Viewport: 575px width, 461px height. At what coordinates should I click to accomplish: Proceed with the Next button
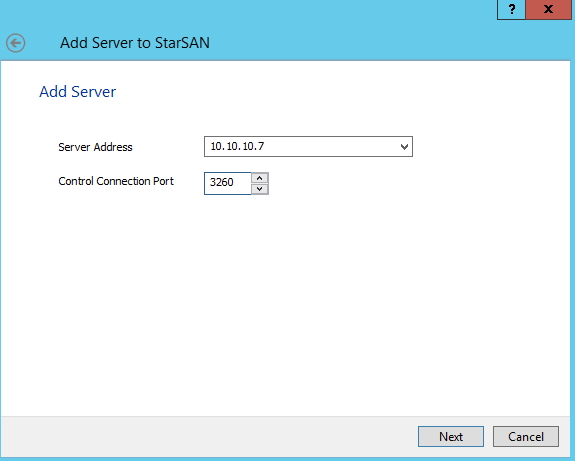point(451,436)
